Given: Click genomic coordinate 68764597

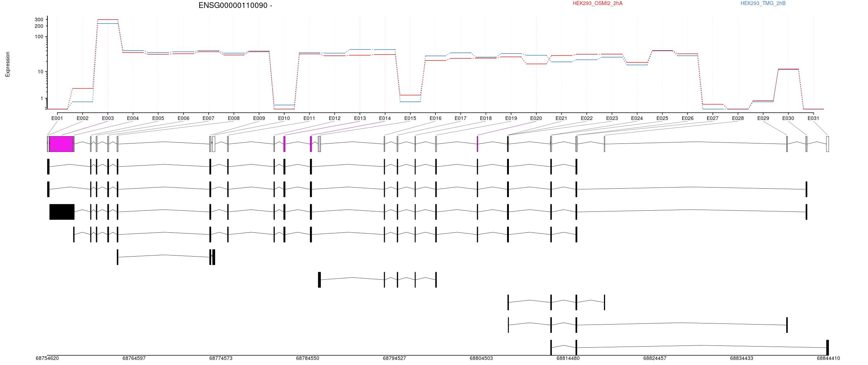Looking at the screenshot, I should tap(134, 358).
